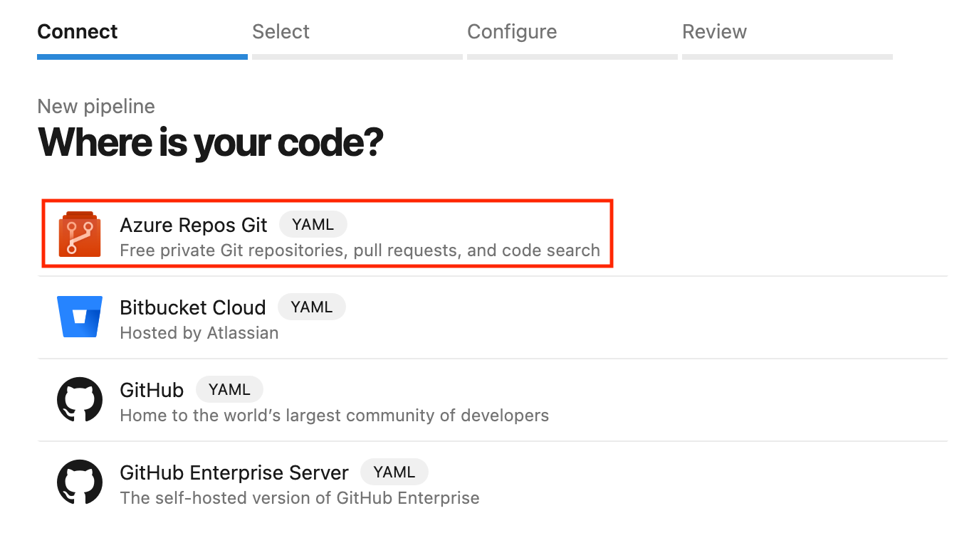979x560 pixels.
Task: Pick GitHub as the code source
Action: click(493, 400)
